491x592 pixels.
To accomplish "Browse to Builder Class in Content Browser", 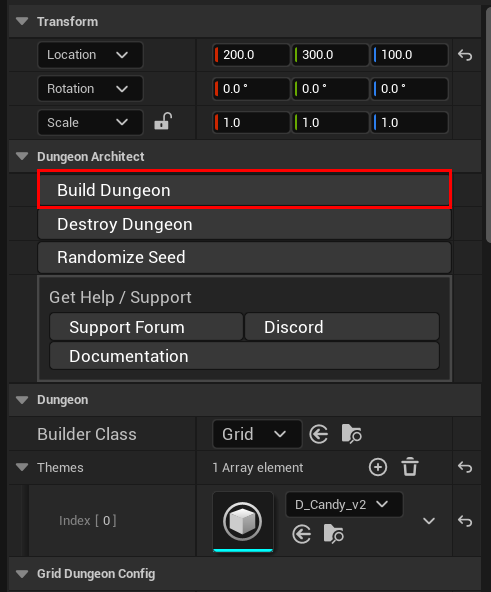I will (x=351, y=434).
